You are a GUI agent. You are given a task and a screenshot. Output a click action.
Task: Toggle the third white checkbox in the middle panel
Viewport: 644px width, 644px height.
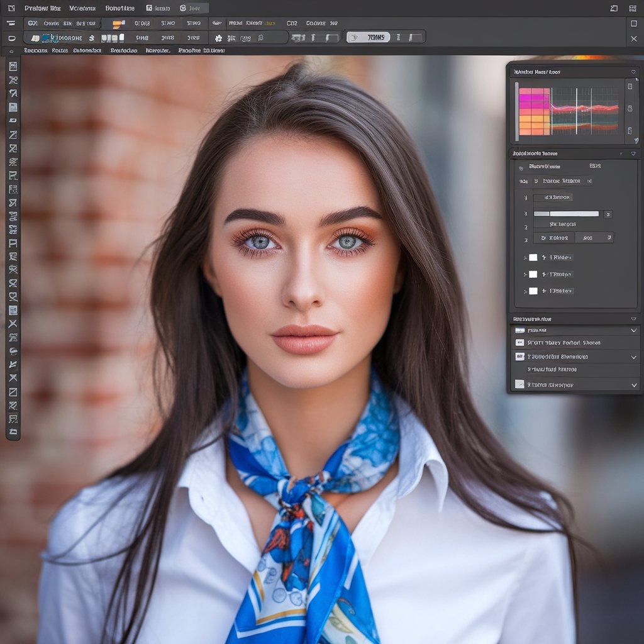pos(533,291)
